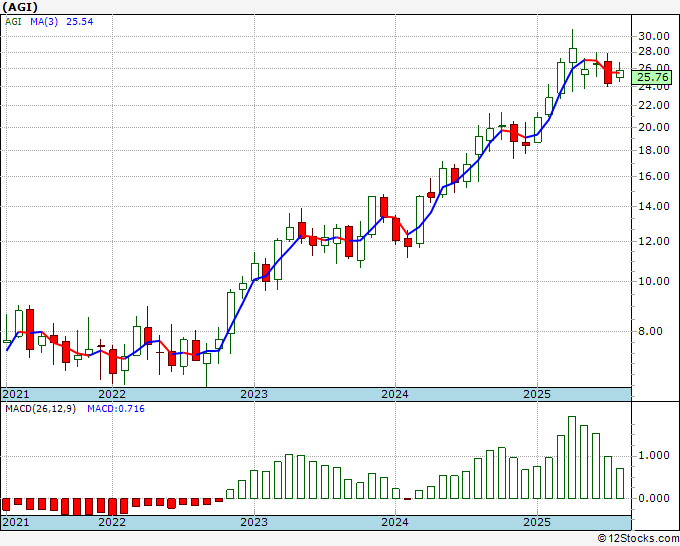Viewport: 680px width, 546px height.
Task: Select 2021 on the price chart time axis
Action: (16, 394)
